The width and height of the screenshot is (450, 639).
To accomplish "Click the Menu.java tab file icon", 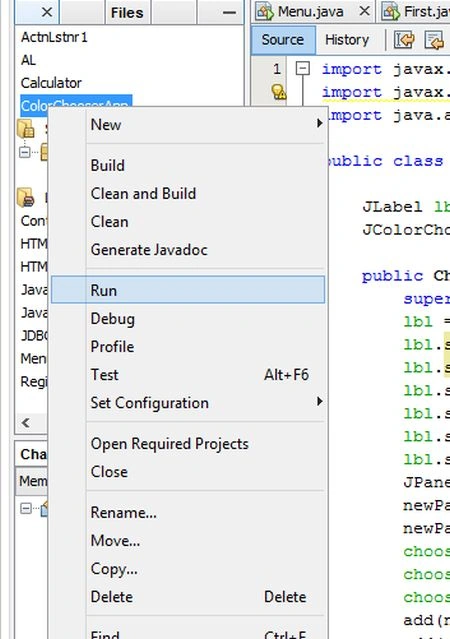I will [264, 12].
